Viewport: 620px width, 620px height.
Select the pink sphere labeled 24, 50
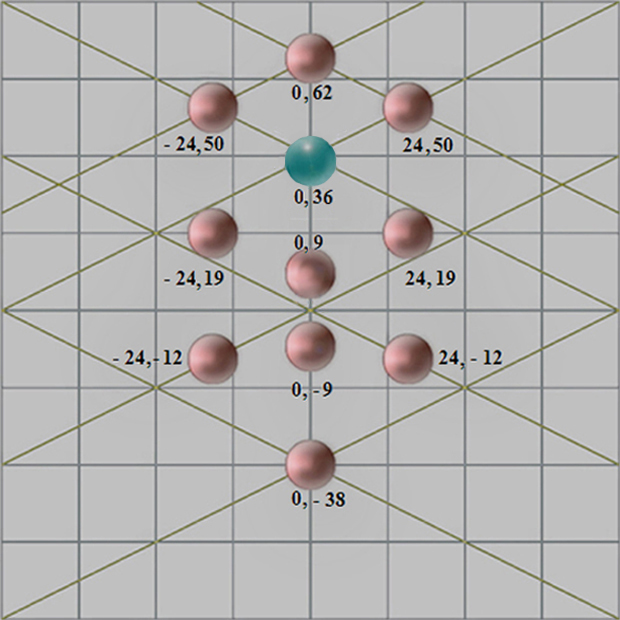tap(408, 106)
